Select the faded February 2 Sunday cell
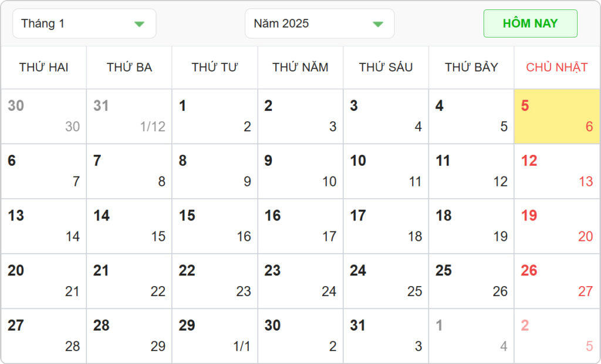This screenshot has width=601, height=364. click(557, 336)
